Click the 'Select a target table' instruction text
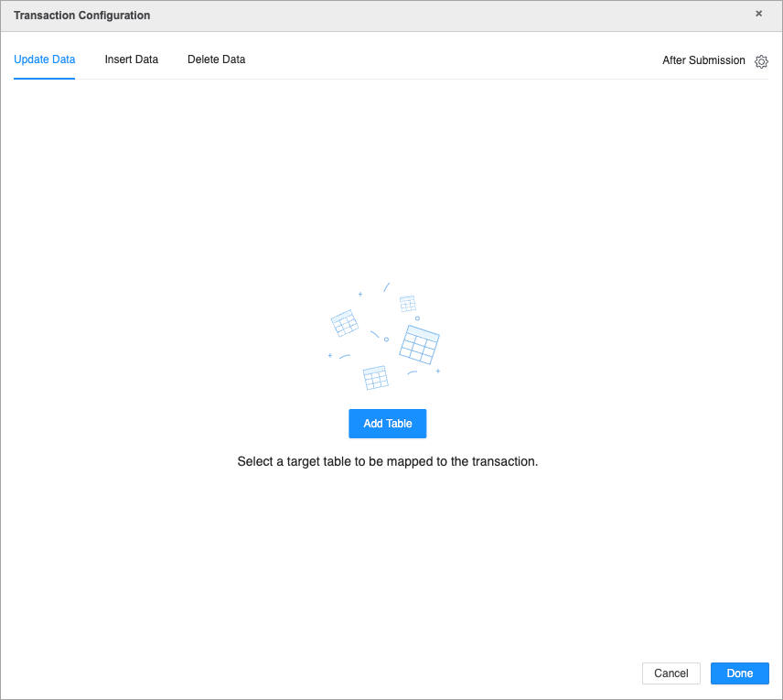The height and width of the screenshot is (700, 783). click(x=387, y=461)
